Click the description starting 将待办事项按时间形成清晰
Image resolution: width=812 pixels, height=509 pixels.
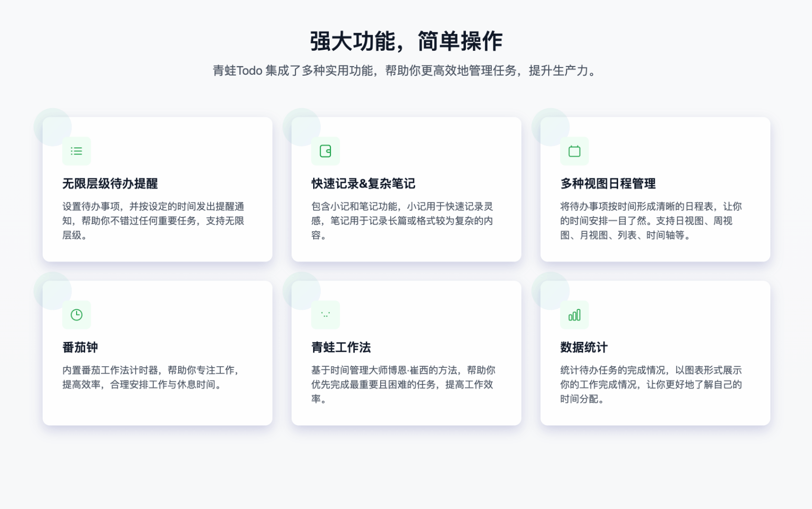tap(651, 220)
